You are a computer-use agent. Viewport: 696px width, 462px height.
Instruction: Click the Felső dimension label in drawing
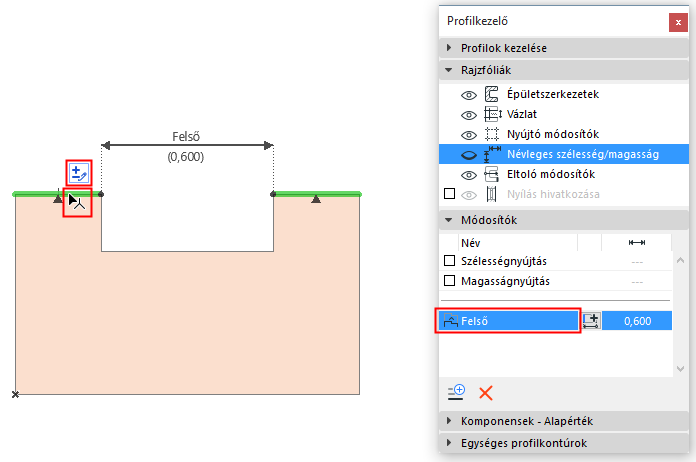(x=186, y=136)
